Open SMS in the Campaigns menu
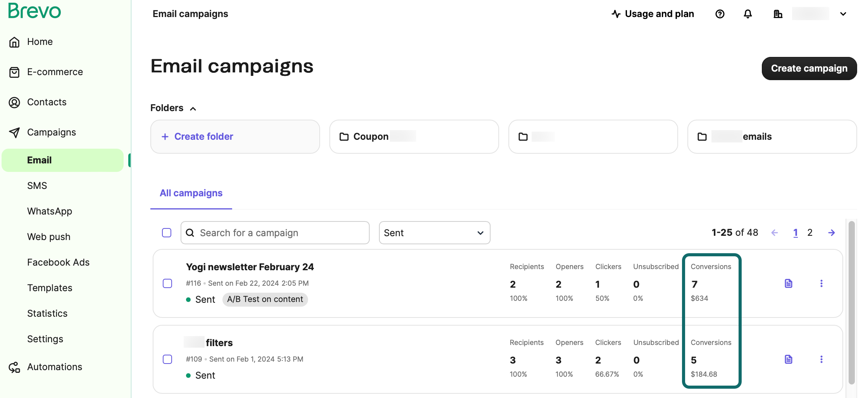The width and height of the screenshot is (868, 398). [x=37, y=186]
